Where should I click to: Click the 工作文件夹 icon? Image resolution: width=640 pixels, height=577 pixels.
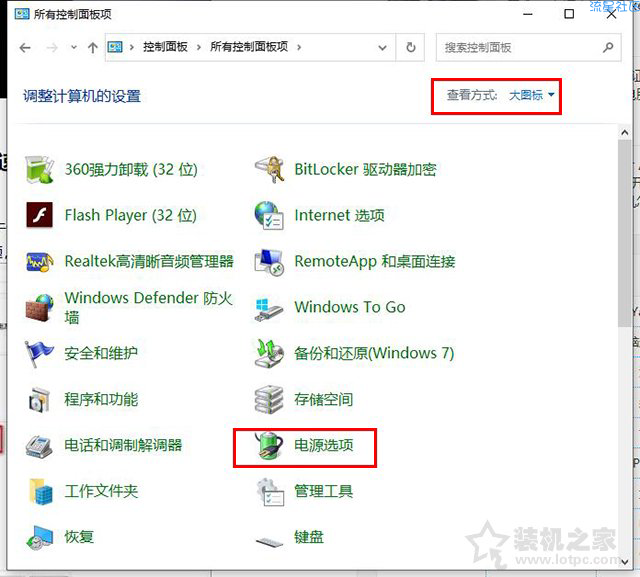click(40, 491)
